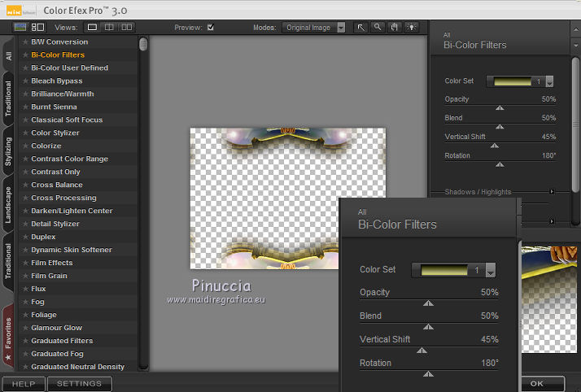581x392 pixels.
Task: Toggle favorite star for Color Stylizer
Action: click(25, 133)
